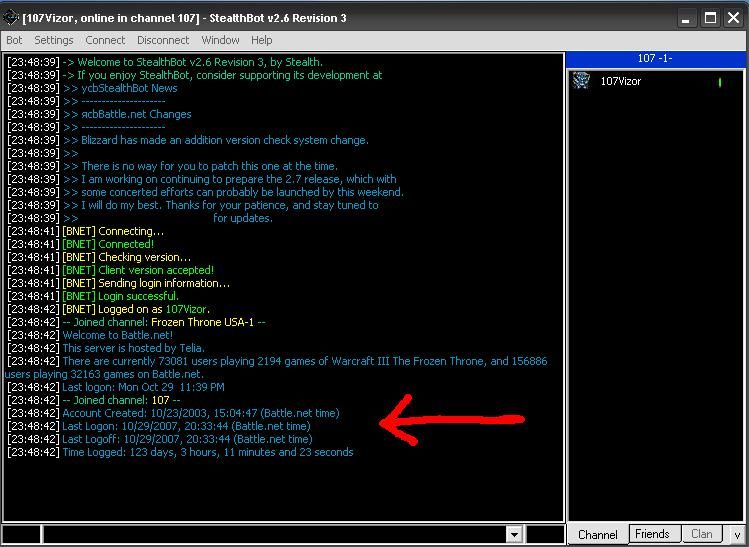749x547 pixels.
Task: Open the Disconnect menu
Action: click(163, 40)
